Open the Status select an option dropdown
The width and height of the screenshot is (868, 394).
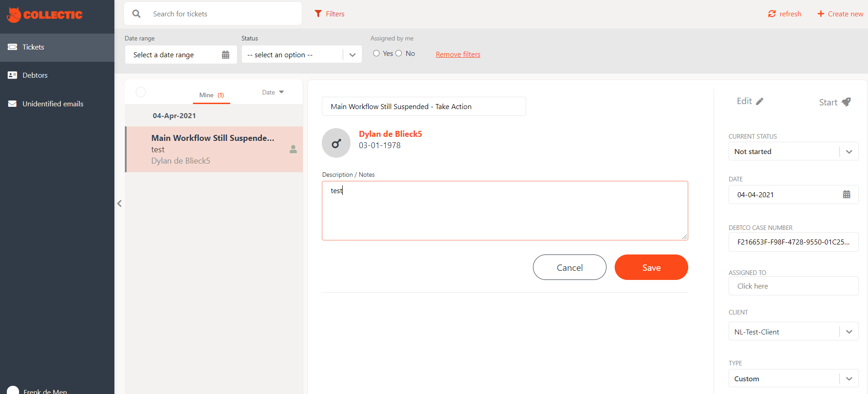pyautogui.click(x=302, y=55)
